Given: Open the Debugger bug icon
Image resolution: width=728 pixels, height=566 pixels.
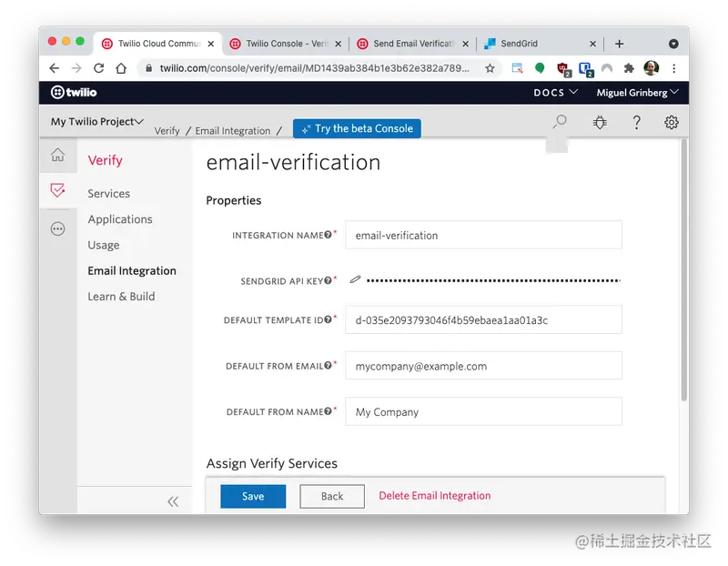Looking at the screenshot, I should tap(600, 121).
